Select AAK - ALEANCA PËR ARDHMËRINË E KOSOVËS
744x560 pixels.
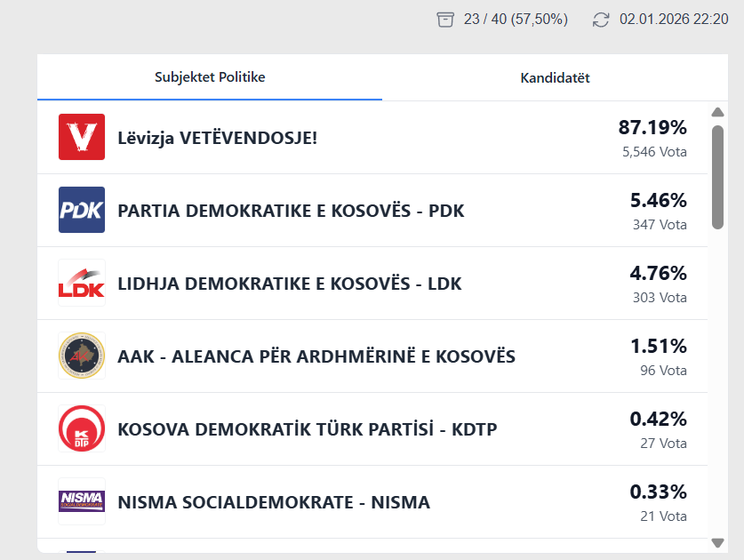pyautogui.click(x=316, y=356)
